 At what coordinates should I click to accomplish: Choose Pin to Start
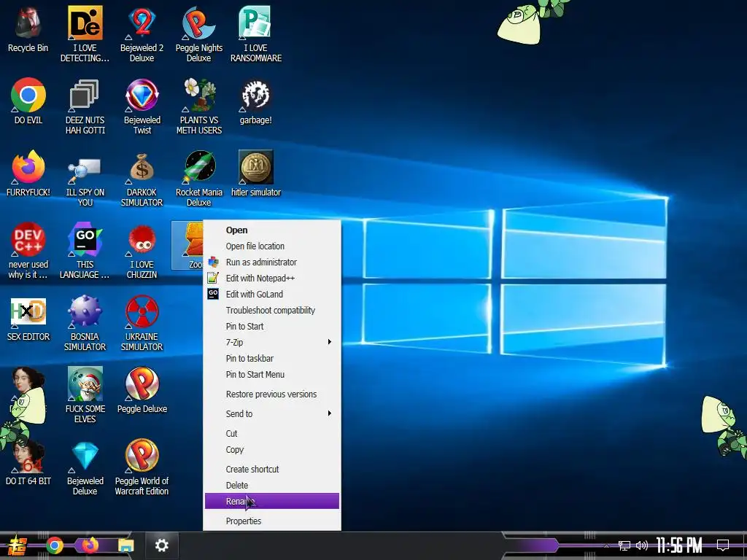pyautogui.click(x=272, y=326)
